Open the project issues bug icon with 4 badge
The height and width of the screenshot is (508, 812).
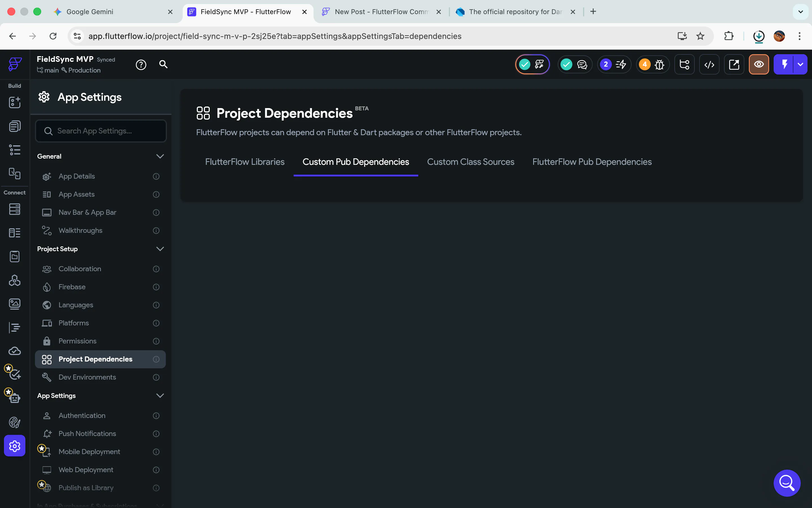point(653,65)
